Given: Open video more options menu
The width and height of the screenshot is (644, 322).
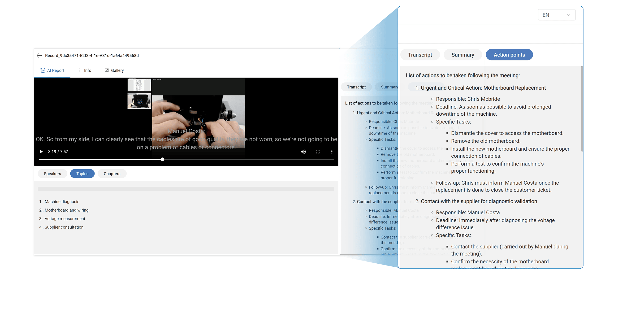Looking at the screenshot, I should (x=332, y=152).
